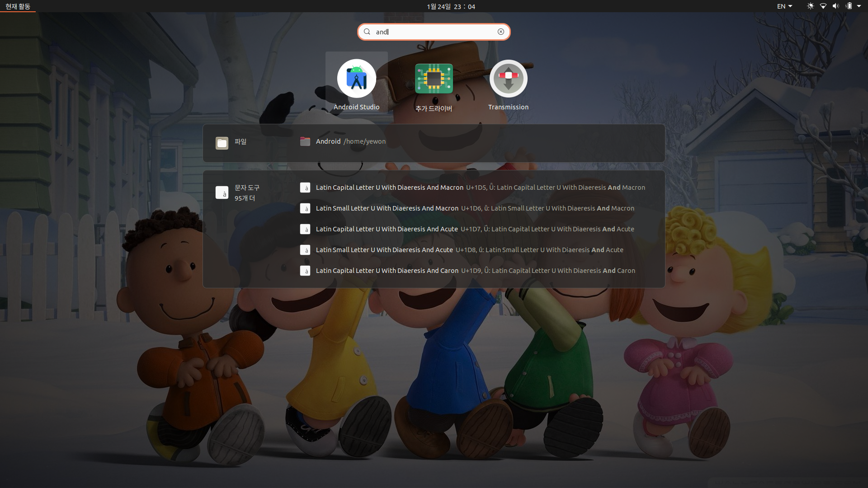Open the clock and calendar menu in the top bar
Screen dimensions: 868x488
point(451,6)
